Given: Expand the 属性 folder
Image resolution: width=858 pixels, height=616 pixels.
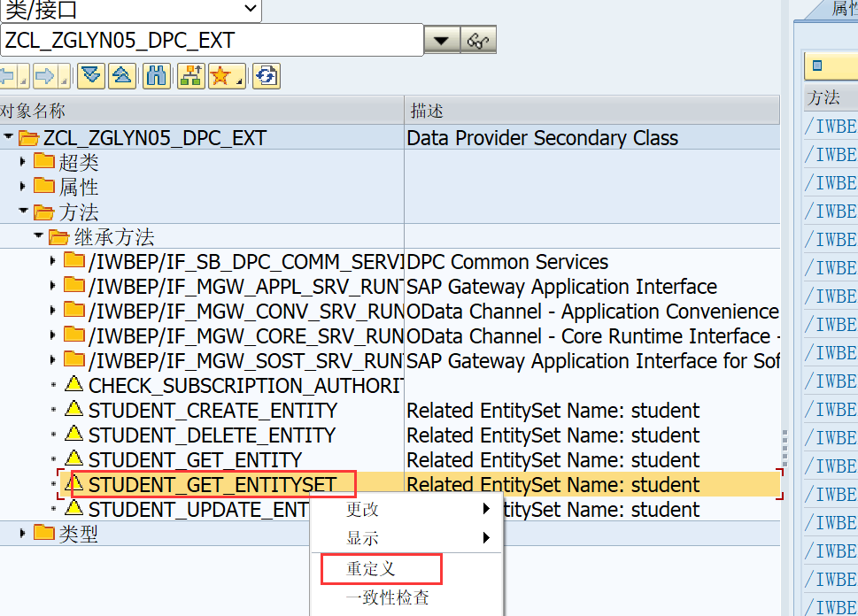Looking at the screenshot, I should [x=22, y=187].
